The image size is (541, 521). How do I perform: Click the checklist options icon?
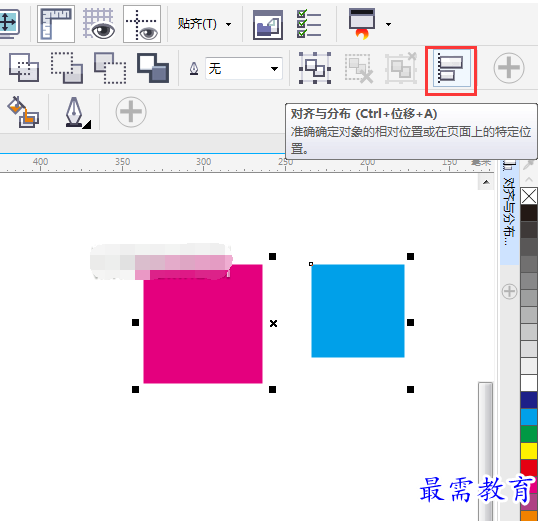[x=309, y=24]
